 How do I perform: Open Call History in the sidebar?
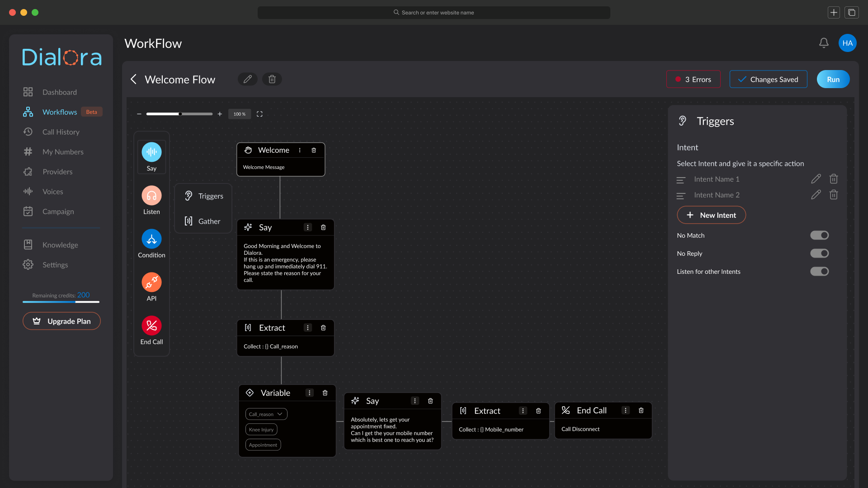pos(61,132)
